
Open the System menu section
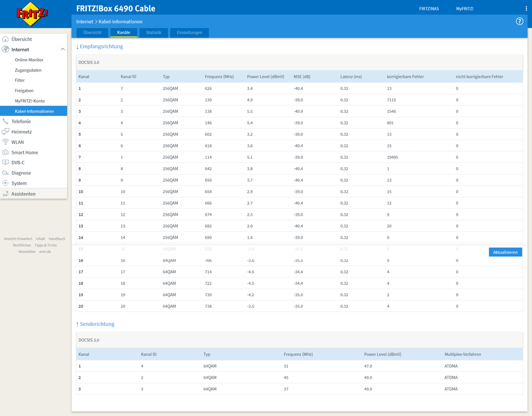coord(19,183)
